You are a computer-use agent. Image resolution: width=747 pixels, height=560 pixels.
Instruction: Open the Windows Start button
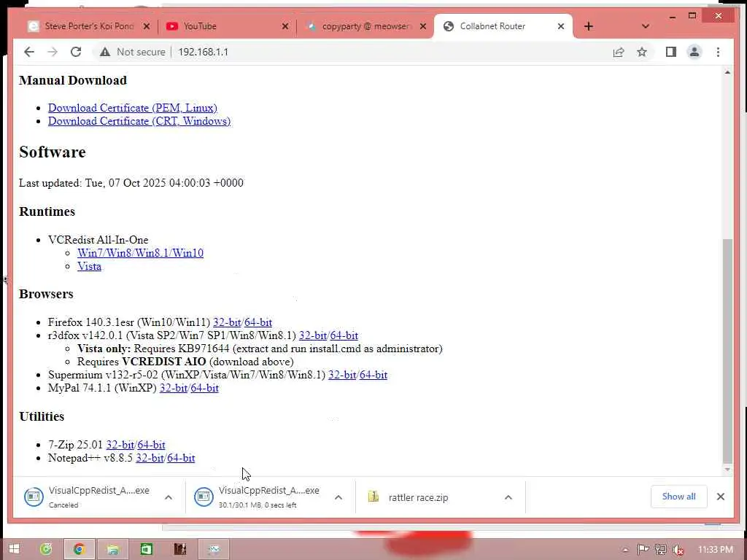15,549
